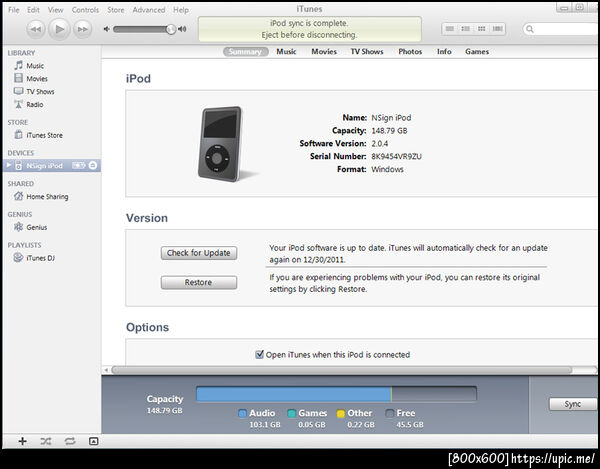Click the capacity usage bar

tap(336, 394)
